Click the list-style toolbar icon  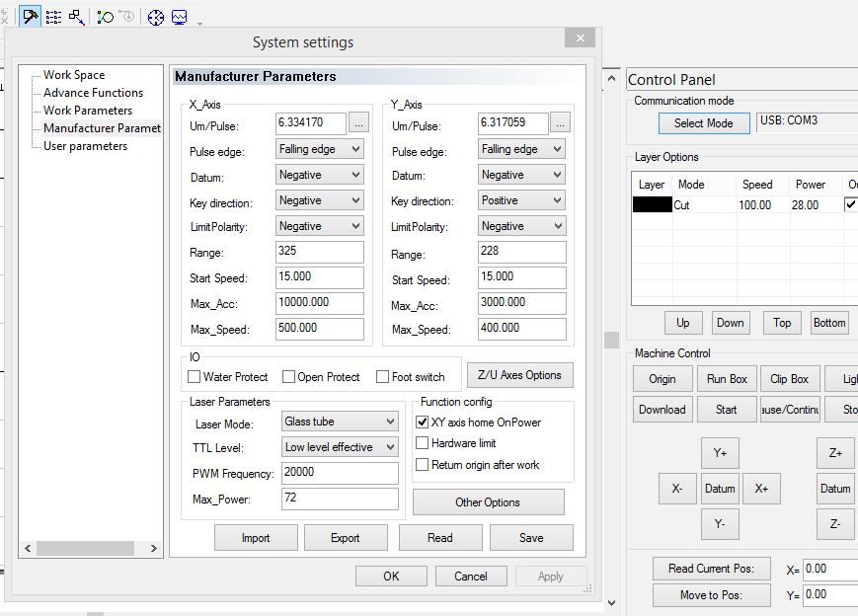pyautogui.click(x=53, y=17)
